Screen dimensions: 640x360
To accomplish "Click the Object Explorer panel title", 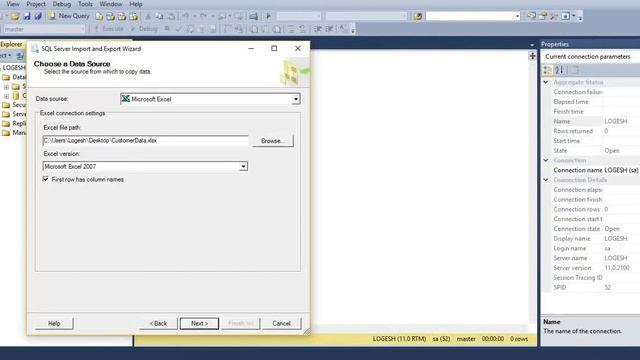I will [x=11, y=44].
